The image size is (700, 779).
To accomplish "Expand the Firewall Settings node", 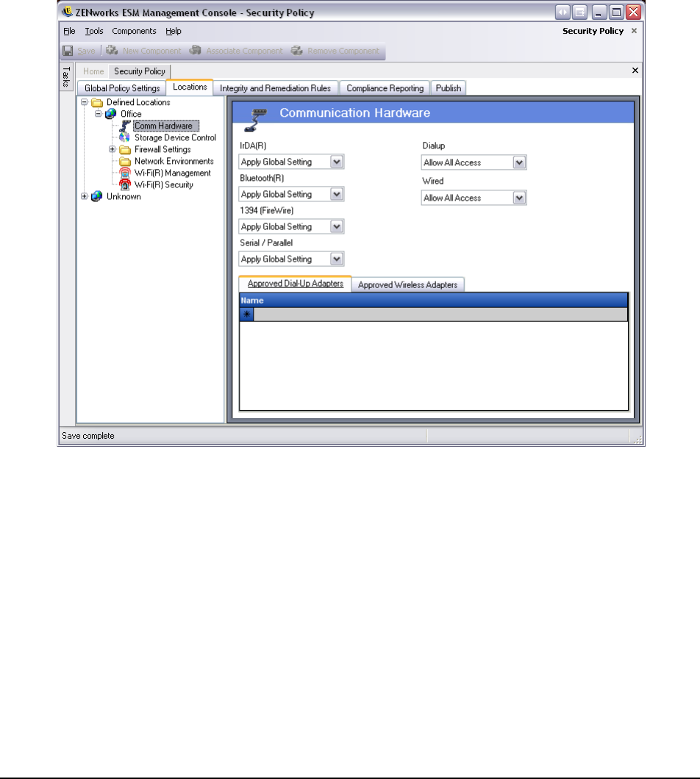I will click(x=112, y=149).
